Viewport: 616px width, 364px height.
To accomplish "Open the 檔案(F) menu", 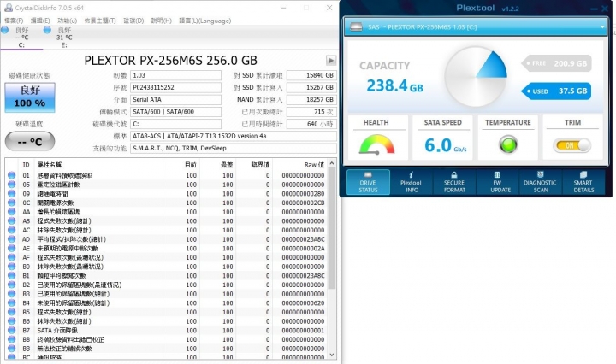I will point(14,21).
